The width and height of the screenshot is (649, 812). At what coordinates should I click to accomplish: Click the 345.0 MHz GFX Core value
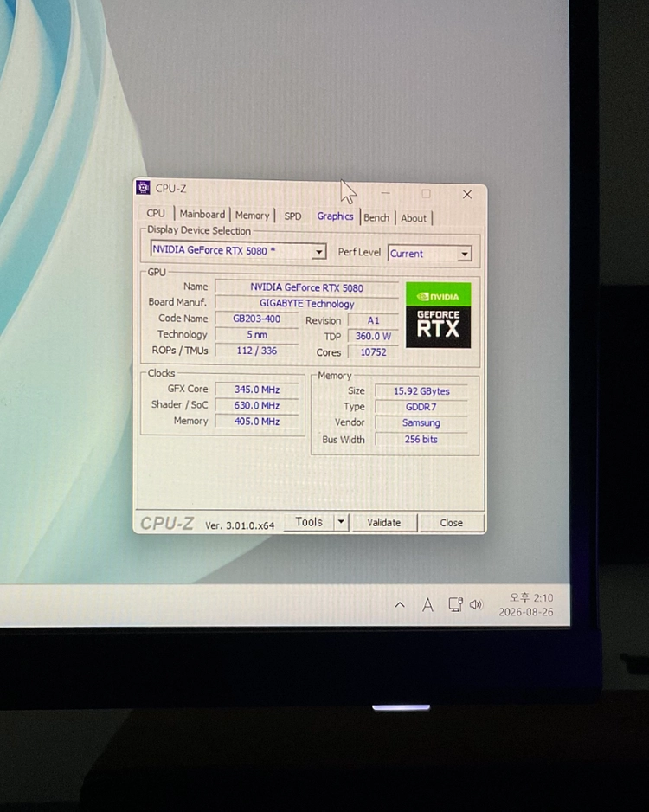point(256,390)
